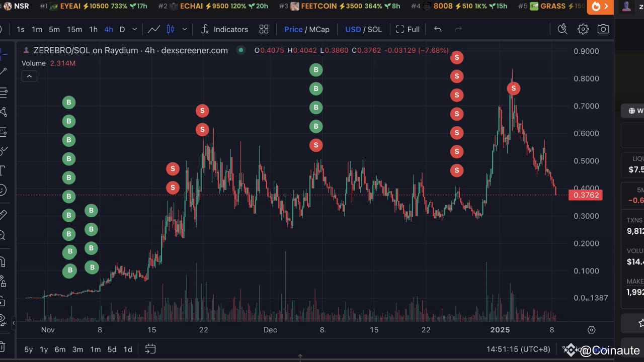Image resolution: width=644 pixels, height=362 pixels.
Task: Open the patterns drawing tool
Action: coord(3,112)
